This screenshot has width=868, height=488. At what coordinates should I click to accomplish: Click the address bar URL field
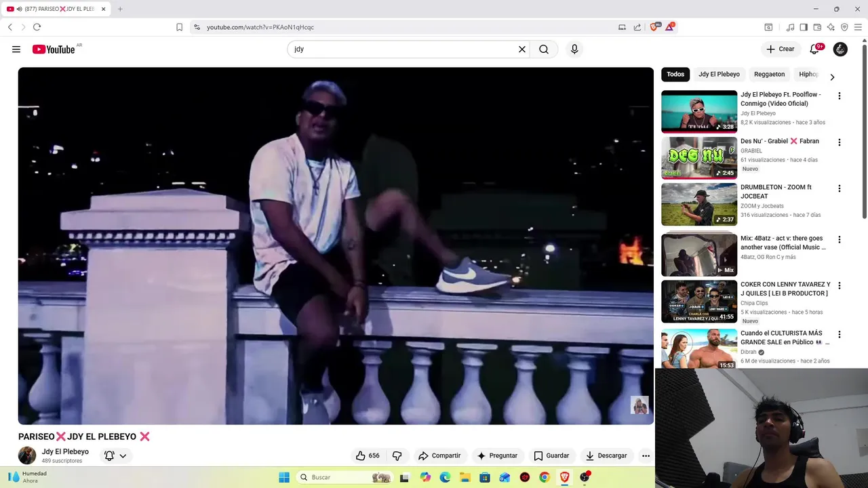click(407, 27)
